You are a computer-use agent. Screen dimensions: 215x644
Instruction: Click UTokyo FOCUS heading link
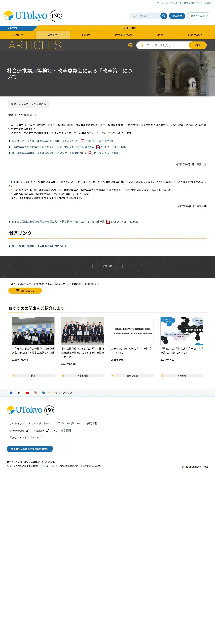(127, 28)
